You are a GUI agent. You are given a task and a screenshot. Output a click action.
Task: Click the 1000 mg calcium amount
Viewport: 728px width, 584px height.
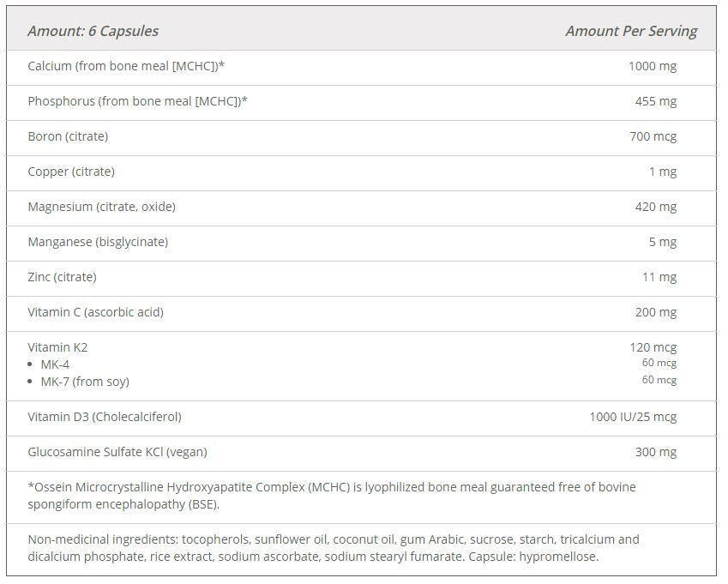(653, 66)
